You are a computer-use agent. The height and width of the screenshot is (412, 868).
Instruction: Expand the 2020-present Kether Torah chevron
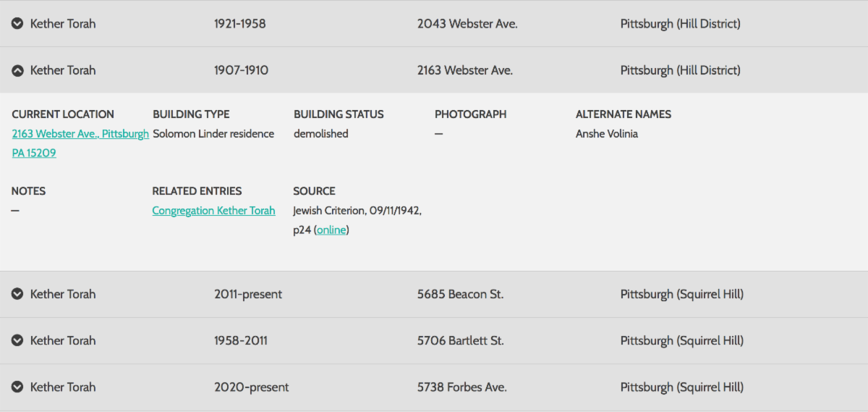tap(17, 387)
